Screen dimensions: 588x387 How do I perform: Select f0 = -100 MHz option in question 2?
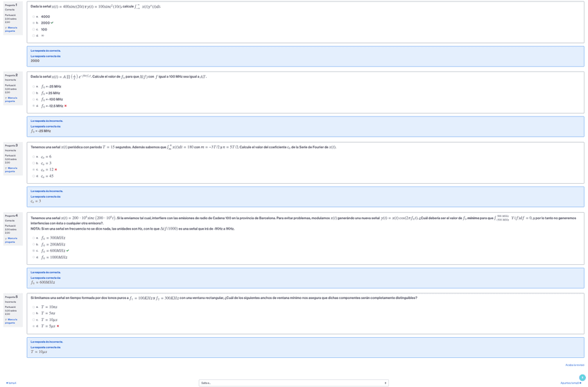[33, 99]
